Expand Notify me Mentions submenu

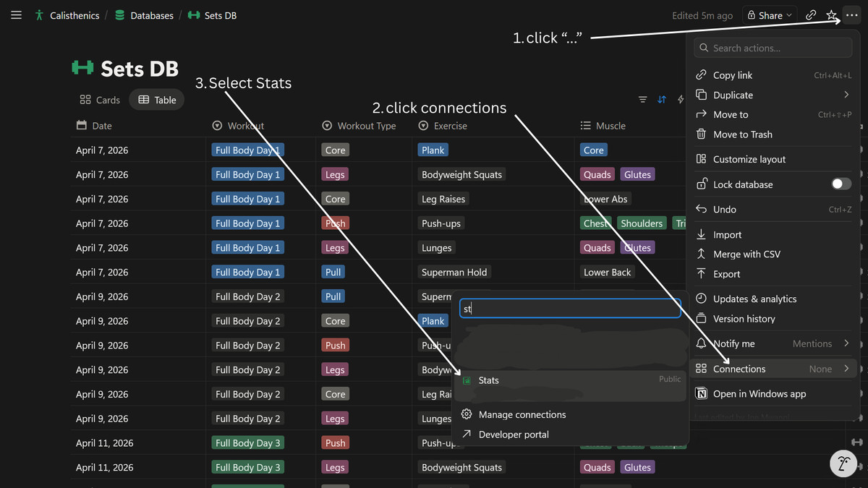(846, 344)
